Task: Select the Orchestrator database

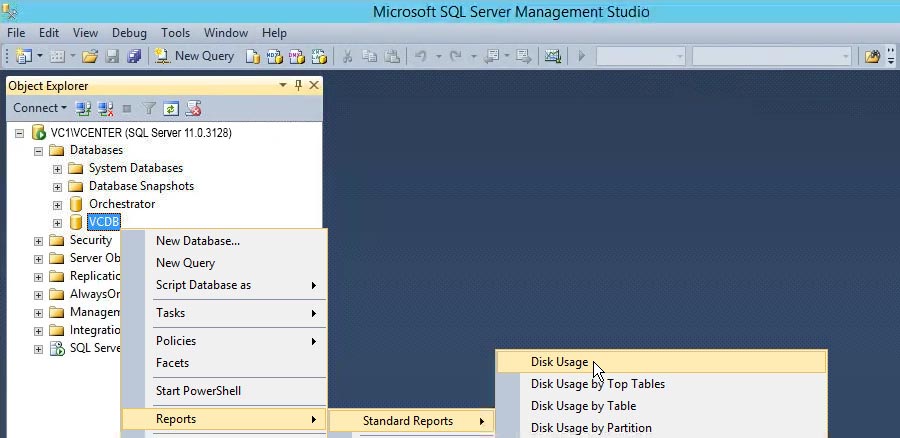Action: click(x=122, y=204)
